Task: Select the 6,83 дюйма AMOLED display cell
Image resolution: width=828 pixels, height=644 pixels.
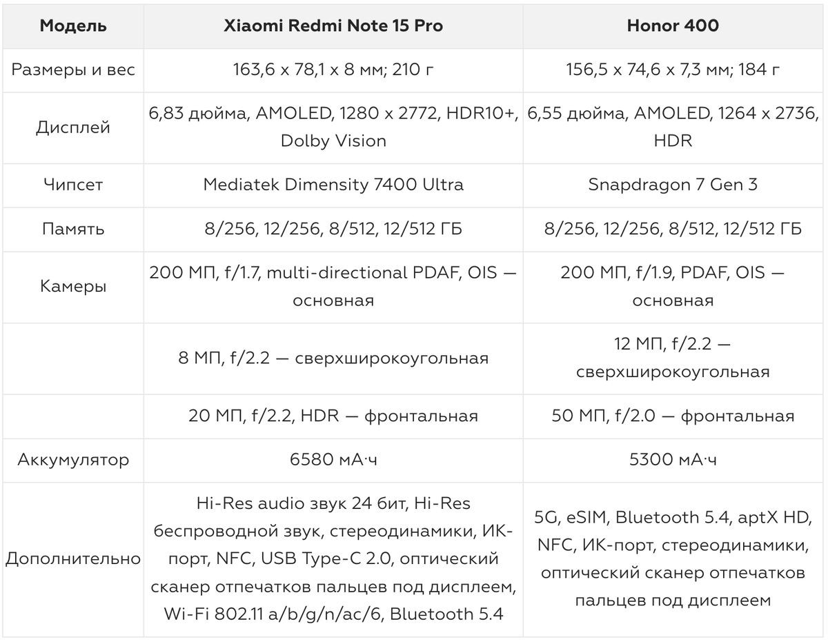Action: 333,127
